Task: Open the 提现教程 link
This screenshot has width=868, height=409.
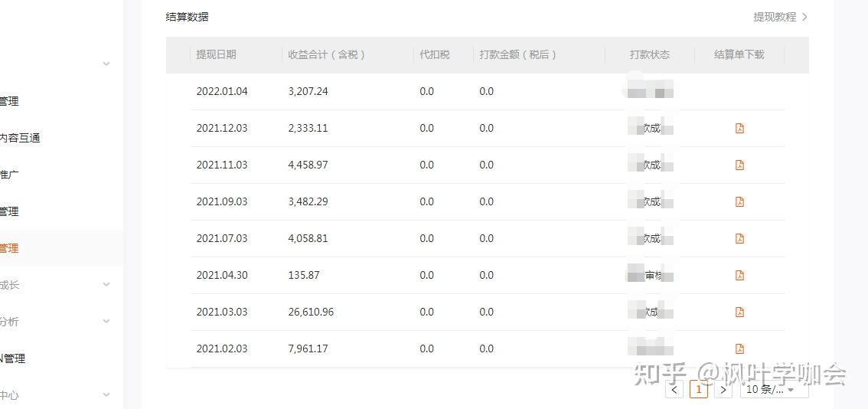Action: (x=779, y=17)
